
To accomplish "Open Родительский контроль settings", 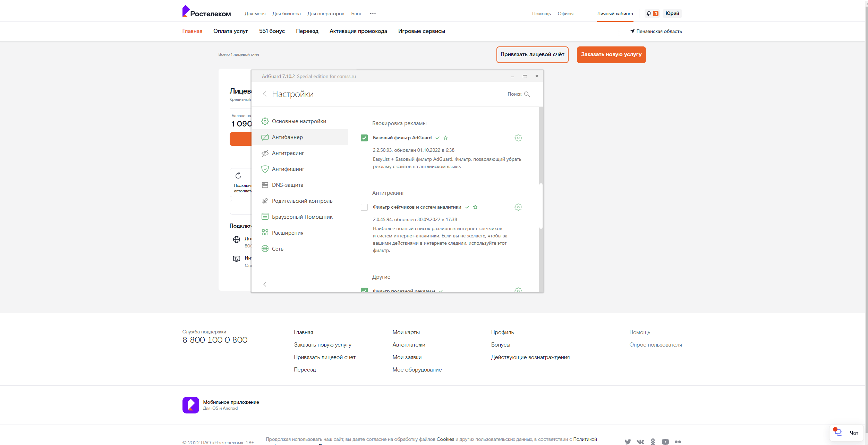I will tap(302, 201).
